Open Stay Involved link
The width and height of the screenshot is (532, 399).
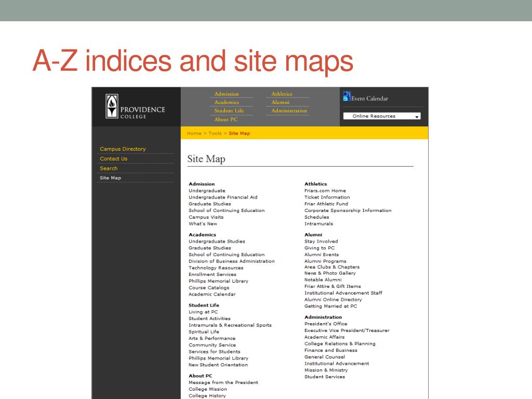321,241
